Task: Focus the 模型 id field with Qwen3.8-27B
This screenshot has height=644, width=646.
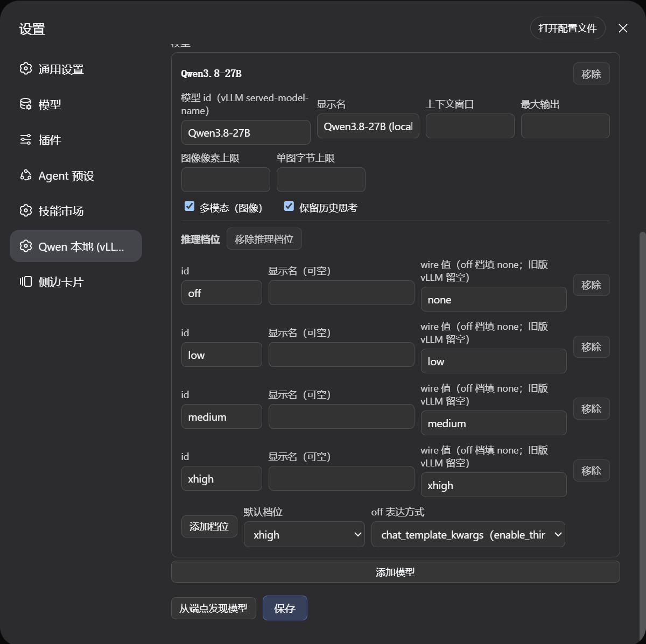Action: pos(246,132)
